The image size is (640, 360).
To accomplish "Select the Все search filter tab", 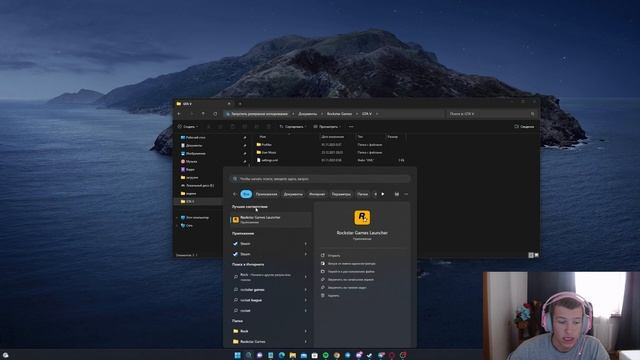I will (x=246, y=194).
